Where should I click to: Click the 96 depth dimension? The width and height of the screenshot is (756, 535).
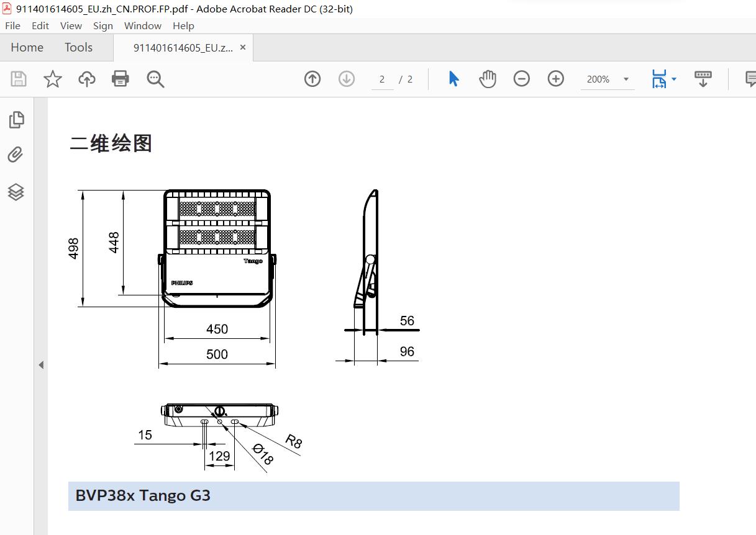pyautogui.click(x=407, y=351)
